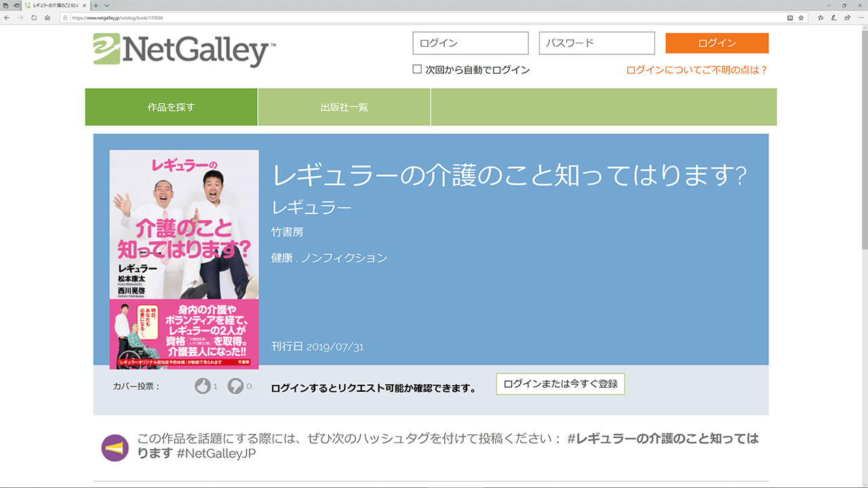The width and height of the screenshot is (868, 488).
Task: Click the #NetGalleyJP hashtag text
Action: [216, 453]
